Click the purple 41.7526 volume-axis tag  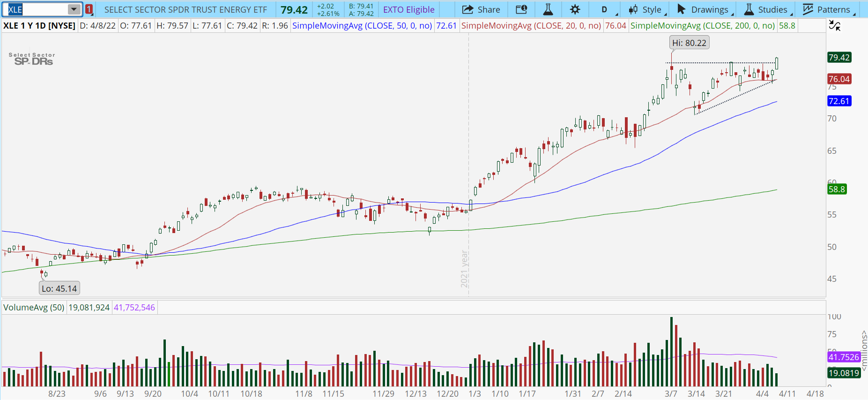pyautogui.click(x=844, y=357)
